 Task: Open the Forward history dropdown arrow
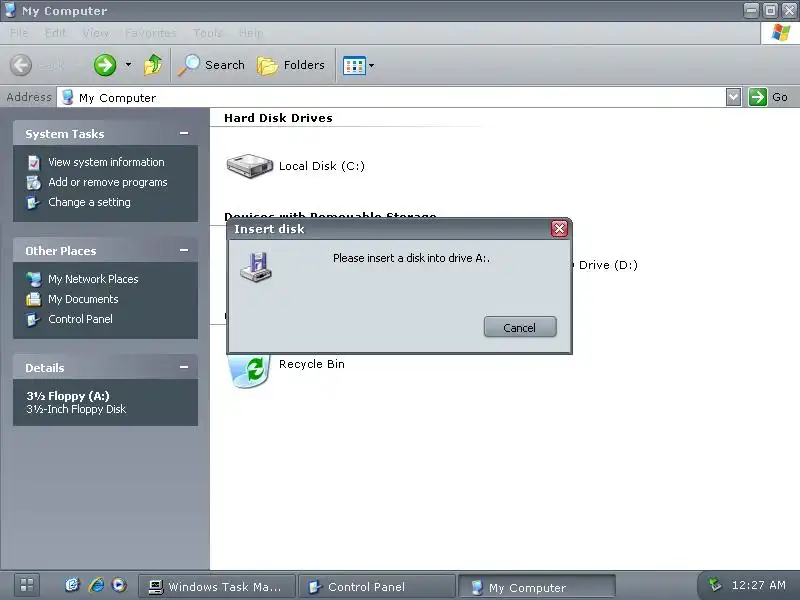[128, 65]
